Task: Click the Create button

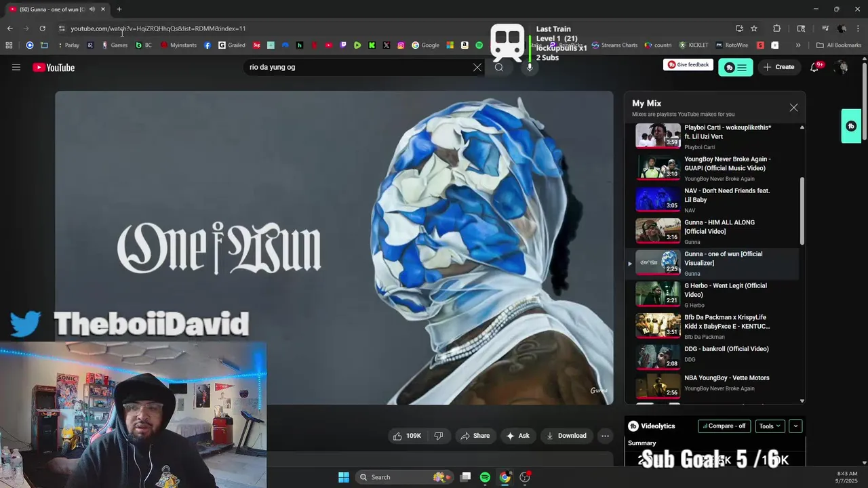Action: (x=778, y=67)
